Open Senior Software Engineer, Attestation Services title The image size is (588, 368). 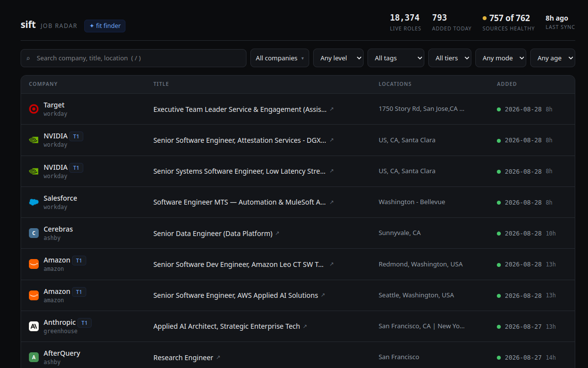click(240, 140)
